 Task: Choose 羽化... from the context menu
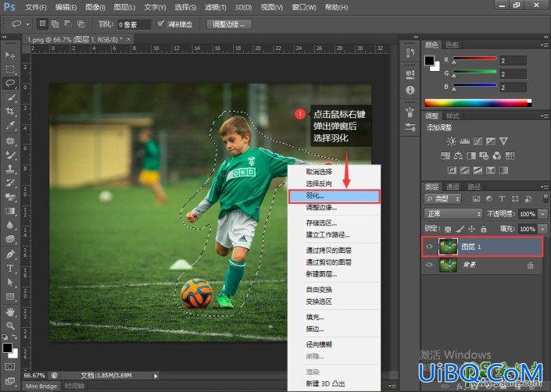coord(335,196)
